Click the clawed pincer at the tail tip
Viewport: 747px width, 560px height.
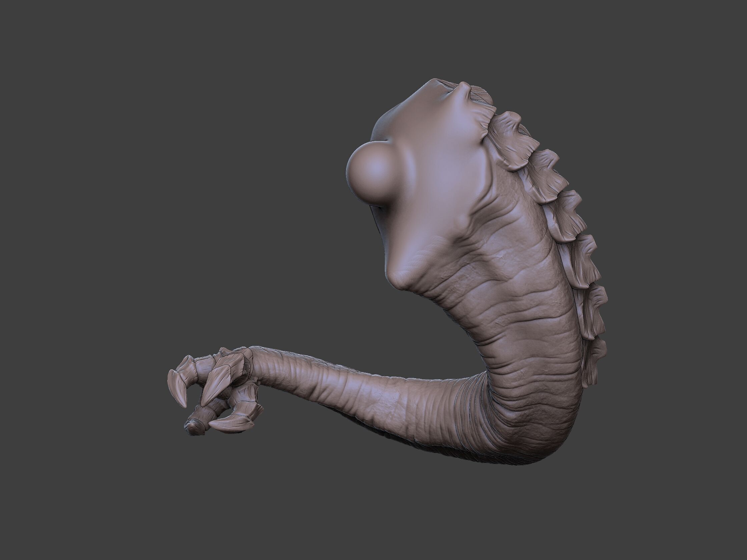pos(216,392)
